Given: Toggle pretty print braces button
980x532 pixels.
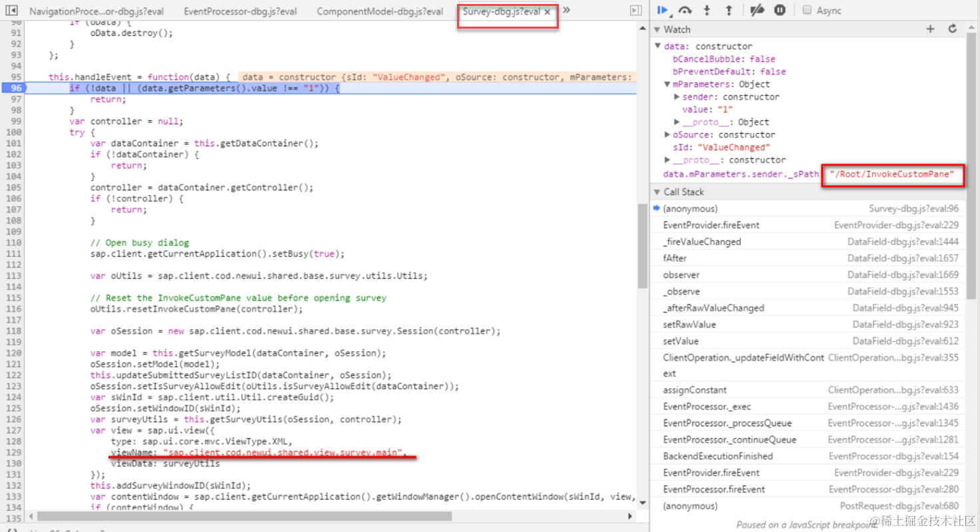Looking at the screenshot, I should click(x=12, y=529).
